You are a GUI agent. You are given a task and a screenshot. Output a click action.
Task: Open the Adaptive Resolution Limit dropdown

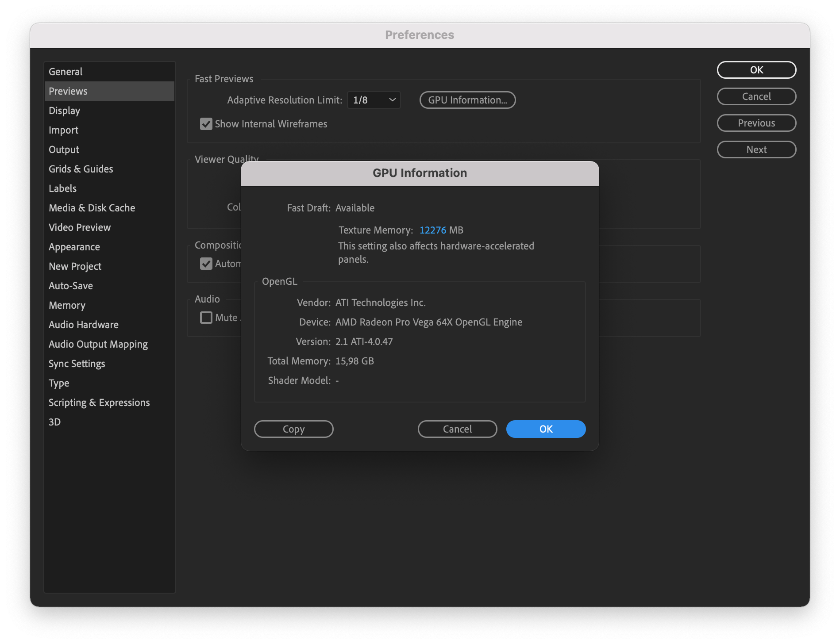pos(373,100)
